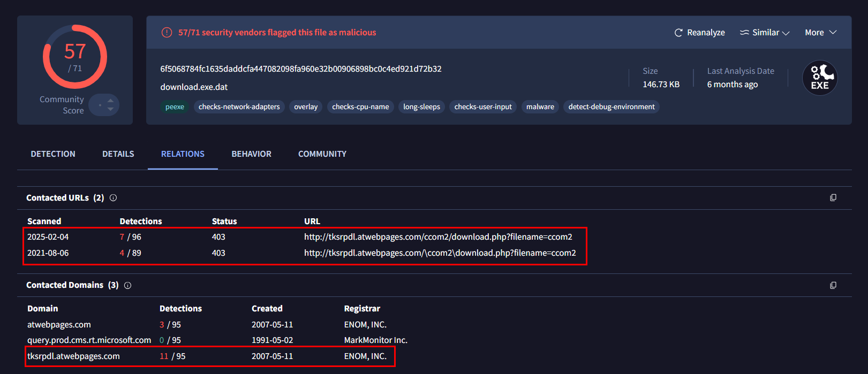This screenshot has height=374, width=868.
Task: Click the tksrpdl.atwebpages.com domain link
Action: [x=73, y=356]
